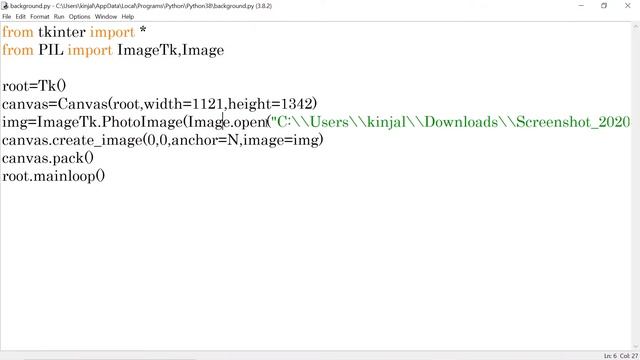
Task: Open the File menu
Action: tap(7, 17)
